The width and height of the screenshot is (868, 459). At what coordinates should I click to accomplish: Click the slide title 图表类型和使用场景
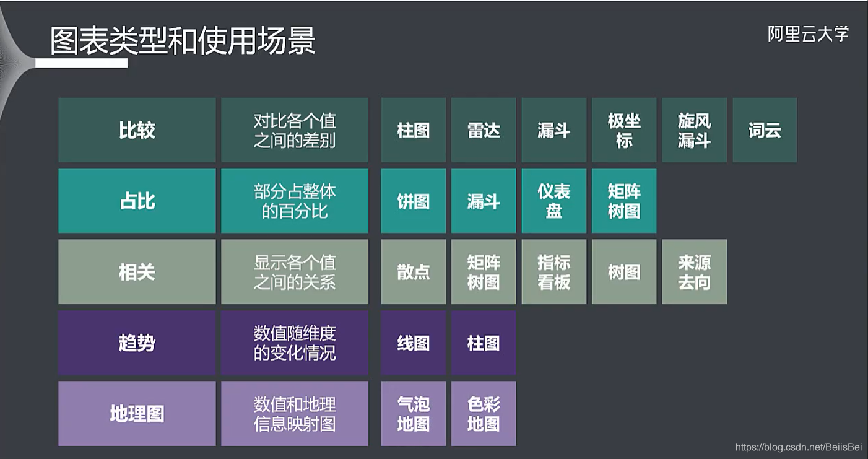[x=182, y=37]
